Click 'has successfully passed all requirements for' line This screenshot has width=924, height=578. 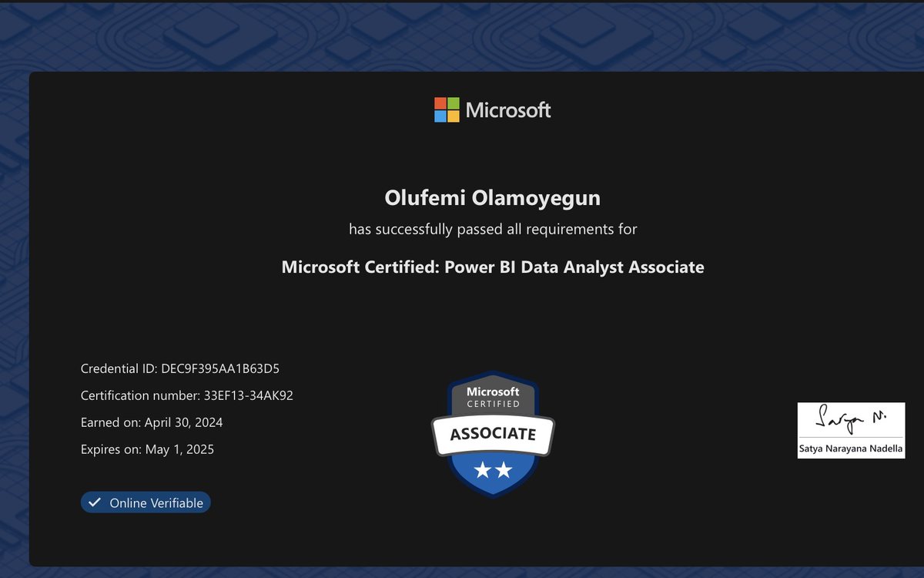[x=493, y=229]
